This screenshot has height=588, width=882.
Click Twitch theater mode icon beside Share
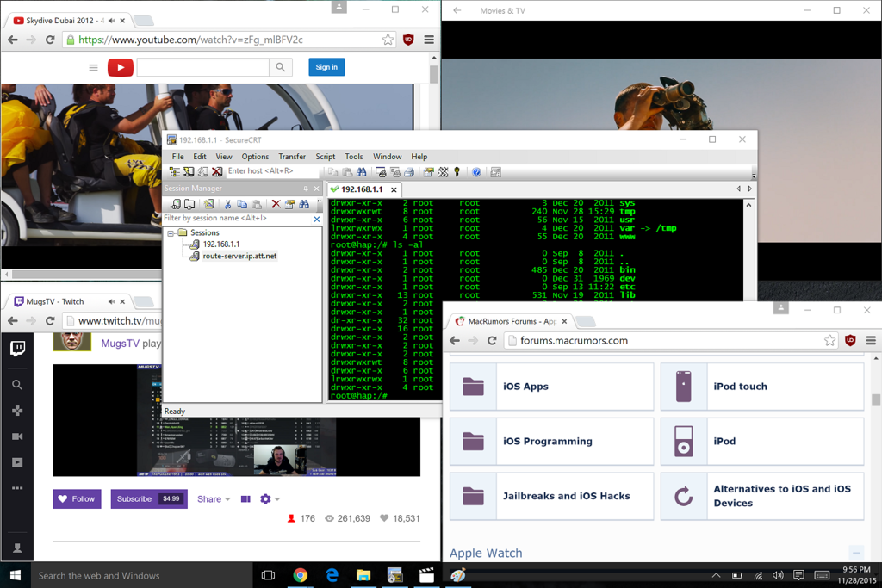[x=245, y=498]
